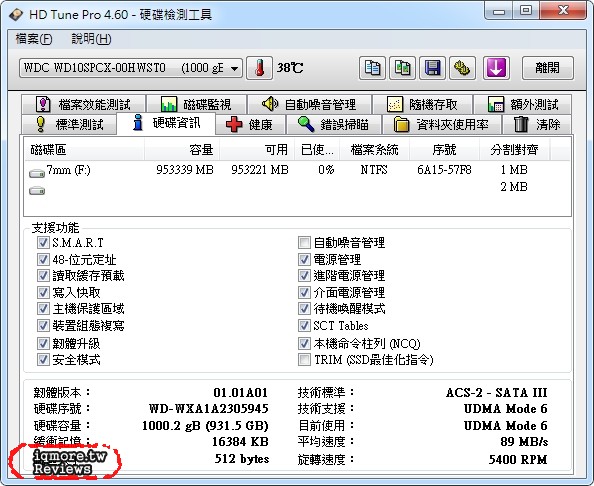Toggle the 讀取緩存預載 checkbox
Screen dimensions: 594x486
pyautogui.click(x=43, y=276)
